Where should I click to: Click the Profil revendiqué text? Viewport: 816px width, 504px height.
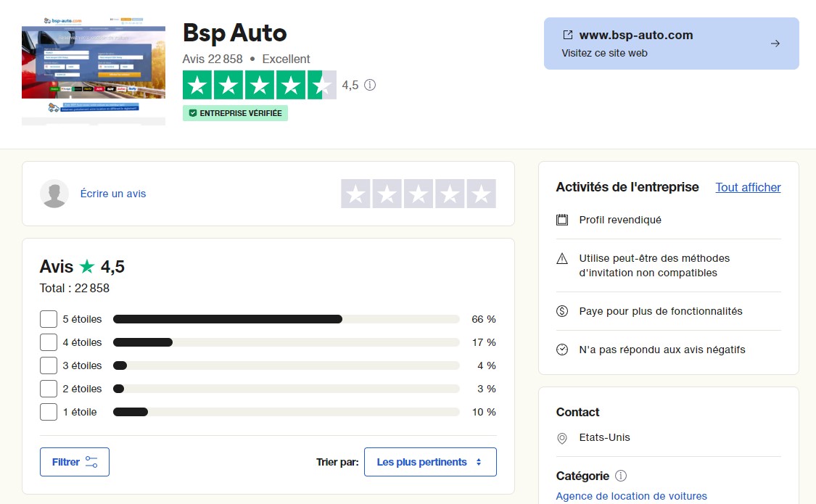[x=620, y=220]
